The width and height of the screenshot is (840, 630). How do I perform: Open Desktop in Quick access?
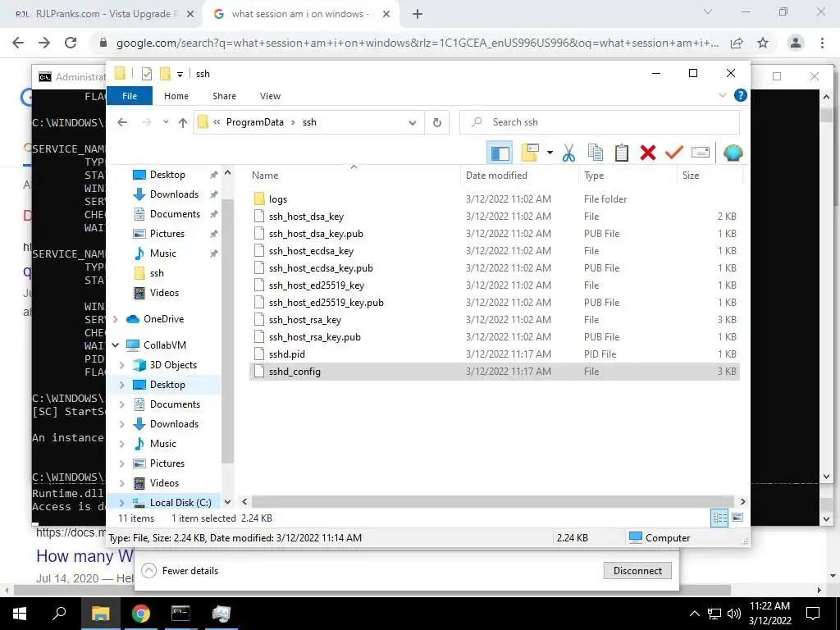[167, 175]
